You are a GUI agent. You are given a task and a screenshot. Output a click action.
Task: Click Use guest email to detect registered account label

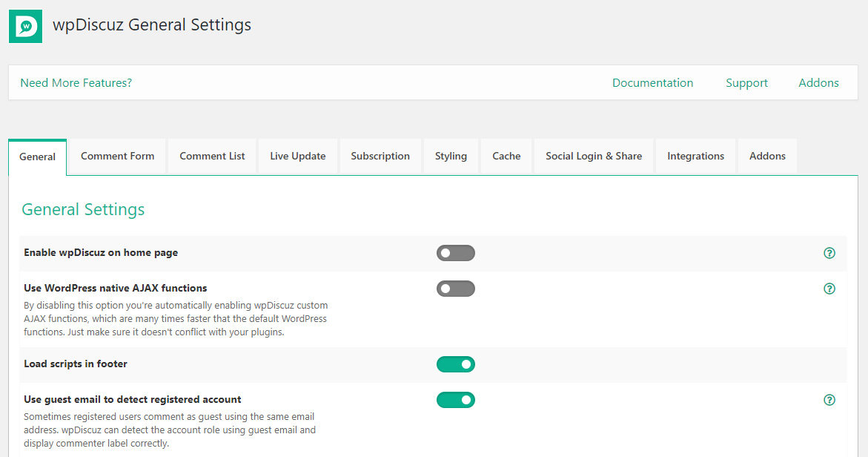132,399
